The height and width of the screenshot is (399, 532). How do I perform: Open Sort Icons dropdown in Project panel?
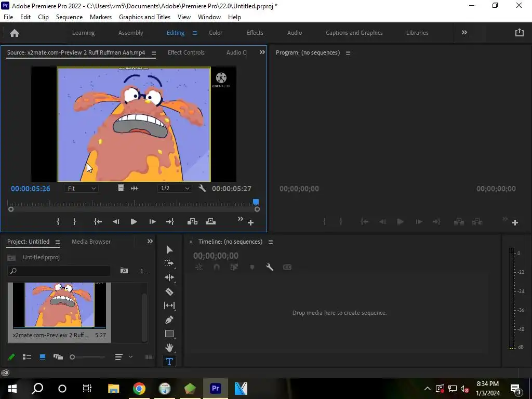[x=124, y=357]
